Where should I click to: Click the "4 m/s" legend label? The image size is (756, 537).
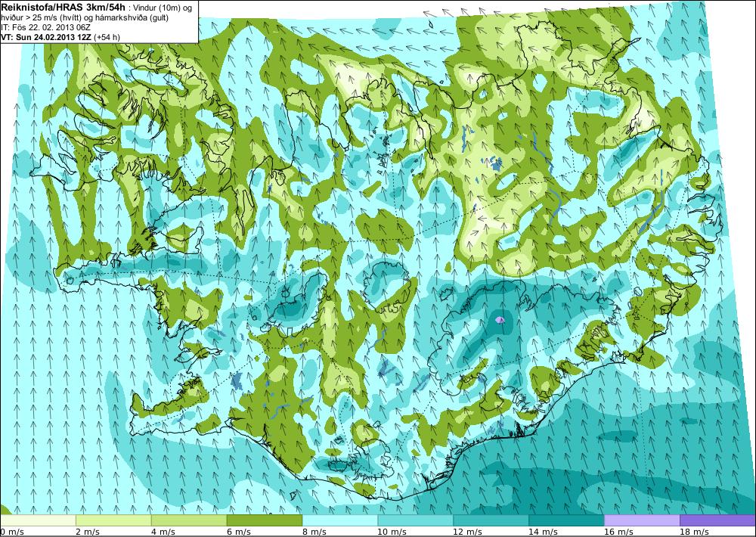pyautogui.click(x=163, y=532)
